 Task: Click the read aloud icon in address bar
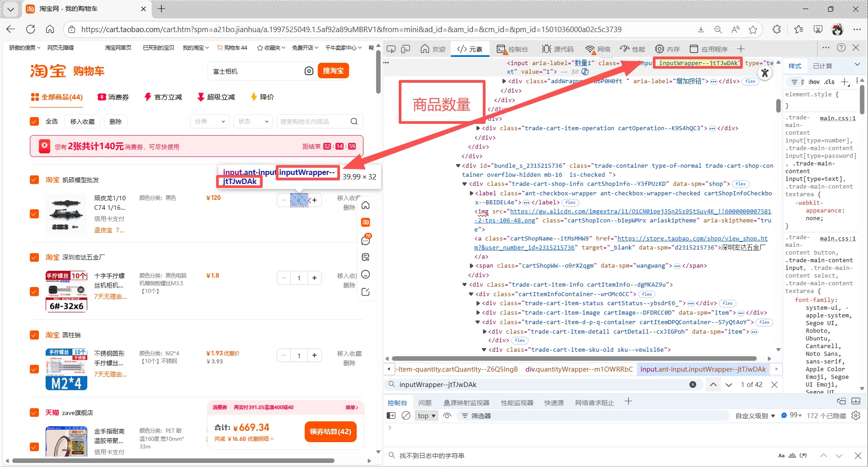pos(736,29)
